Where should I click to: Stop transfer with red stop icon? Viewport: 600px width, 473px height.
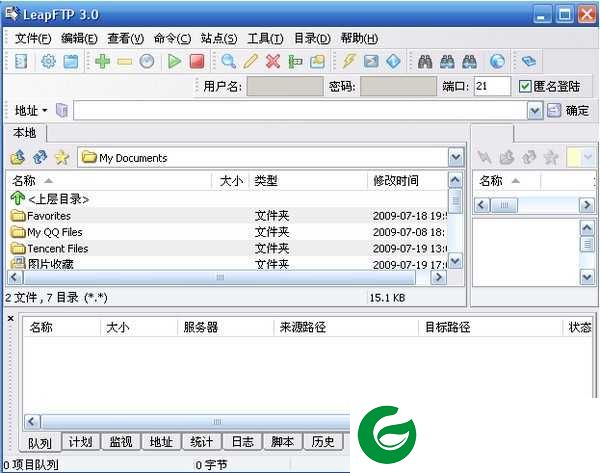pos(197,61)
